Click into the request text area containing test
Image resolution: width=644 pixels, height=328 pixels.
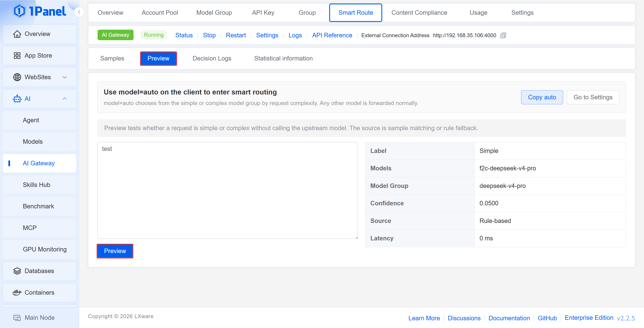(228, 190)
